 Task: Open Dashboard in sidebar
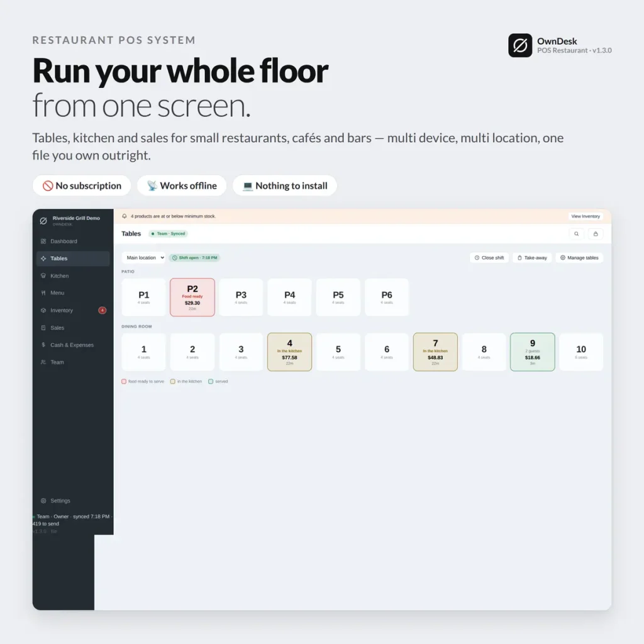73,241
